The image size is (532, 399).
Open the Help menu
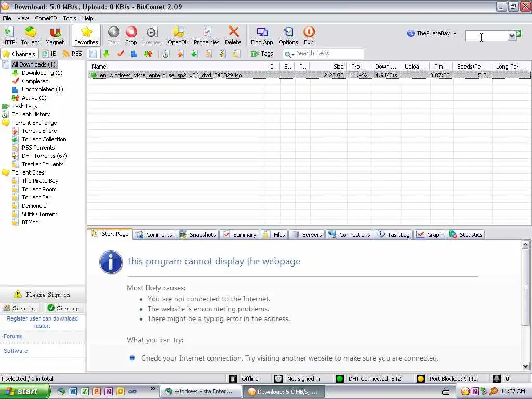pyautogui.click(x=87, y=18)
